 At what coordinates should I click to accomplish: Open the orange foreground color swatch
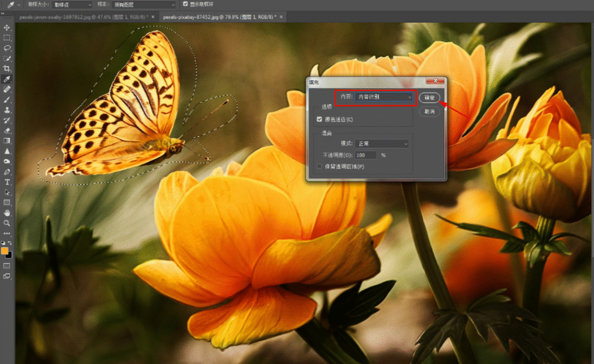(5, 251)
